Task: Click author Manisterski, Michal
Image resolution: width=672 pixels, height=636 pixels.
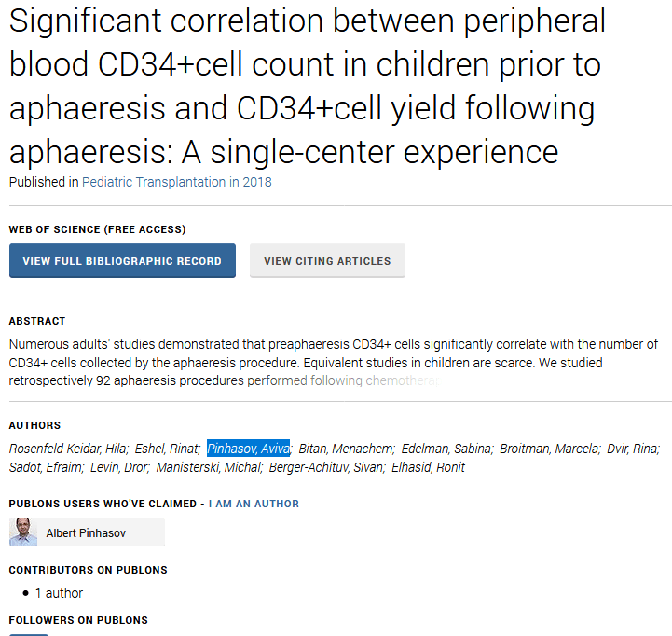Action: [208, 467]
